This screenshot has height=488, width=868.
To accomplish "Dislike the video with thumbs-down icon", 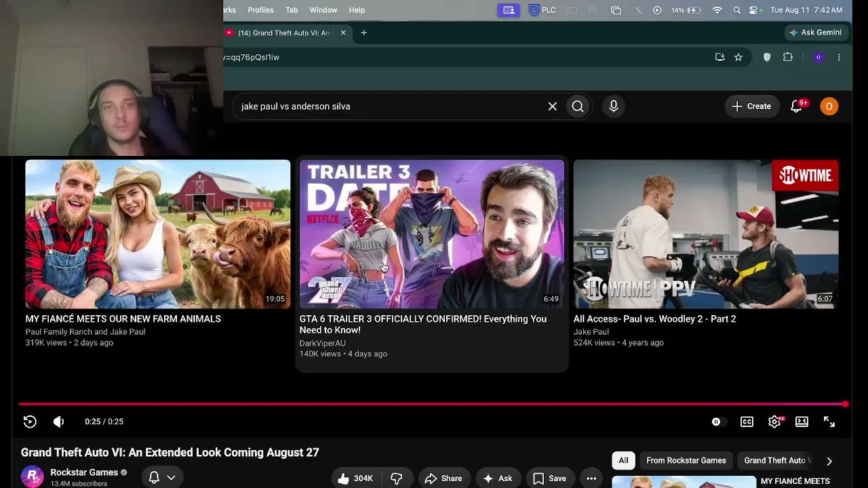I will (x=397, y=479).
